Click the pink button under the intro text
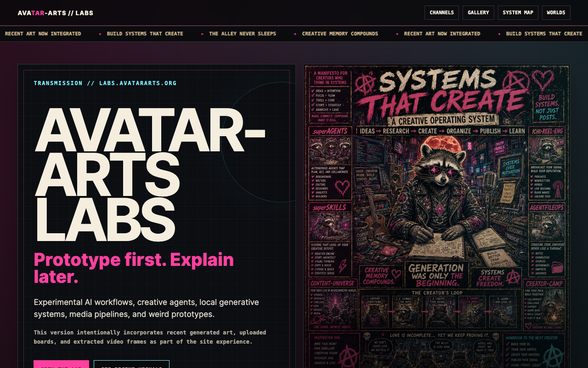Viewport: 588px width, 368px height. tap(61, 364)
